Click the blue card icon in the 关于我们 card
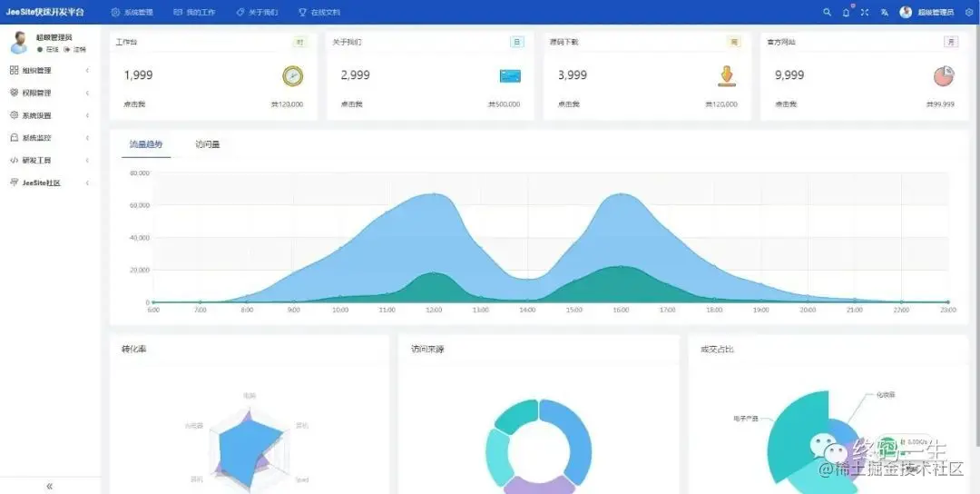Viewport: 980px width, 494px height. pos(510,76)
